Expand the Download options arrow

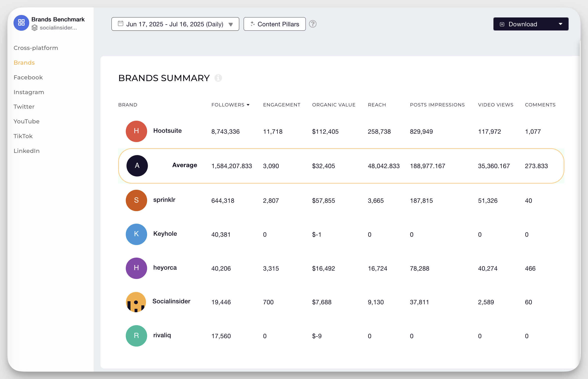click(x=560, y=24)
